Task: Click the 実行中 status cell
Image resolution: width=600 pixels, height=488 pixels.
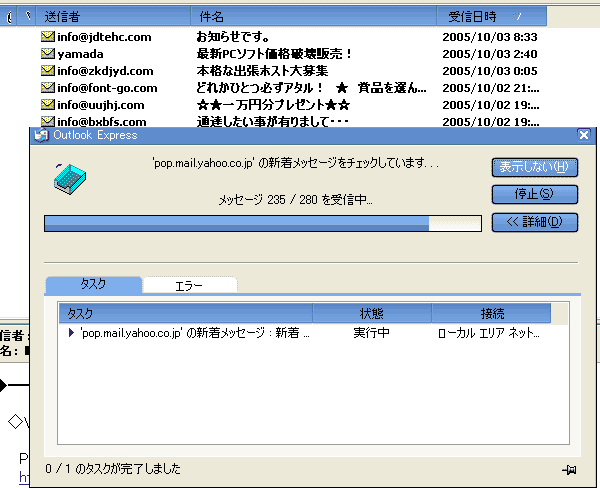Action: coord(372,333)
